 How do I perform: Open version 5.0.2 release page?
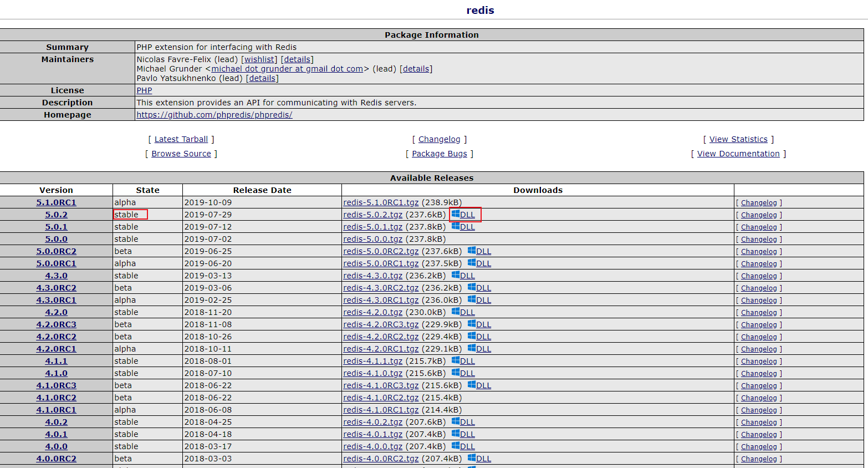[x=57, y=215]
